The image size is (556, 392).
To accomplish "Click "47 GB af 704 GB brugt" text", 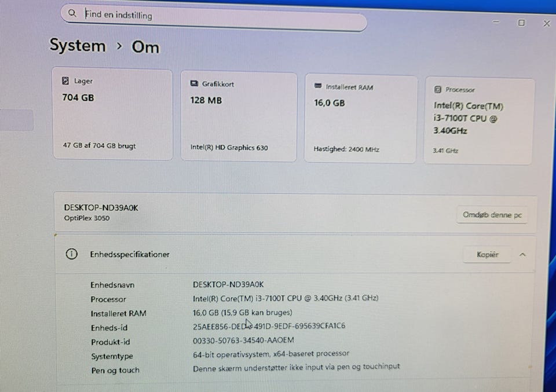I will click(99, 145).
